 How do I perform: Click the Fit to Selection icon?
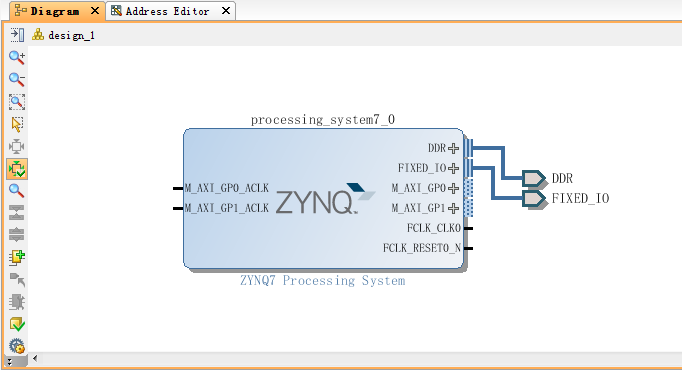pyautogui.click(x=17, y=147)
